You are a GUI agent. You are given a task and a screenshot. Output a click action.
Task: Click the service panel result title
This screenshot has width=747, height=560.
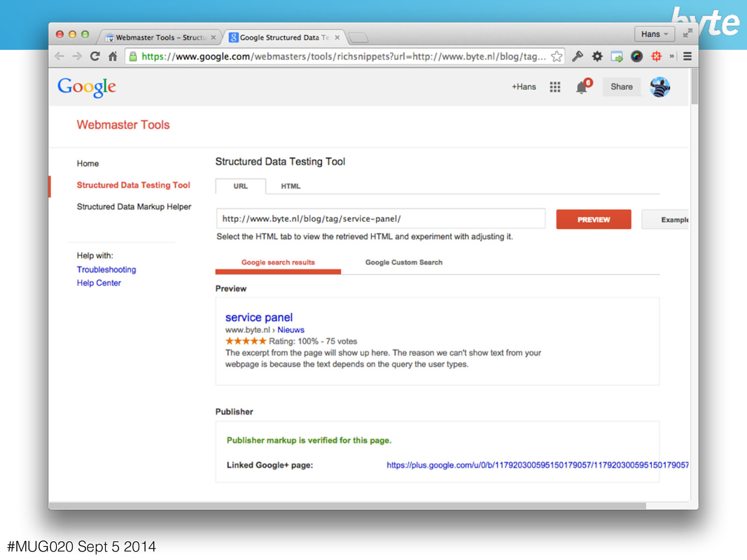click(x=259, y=317)
